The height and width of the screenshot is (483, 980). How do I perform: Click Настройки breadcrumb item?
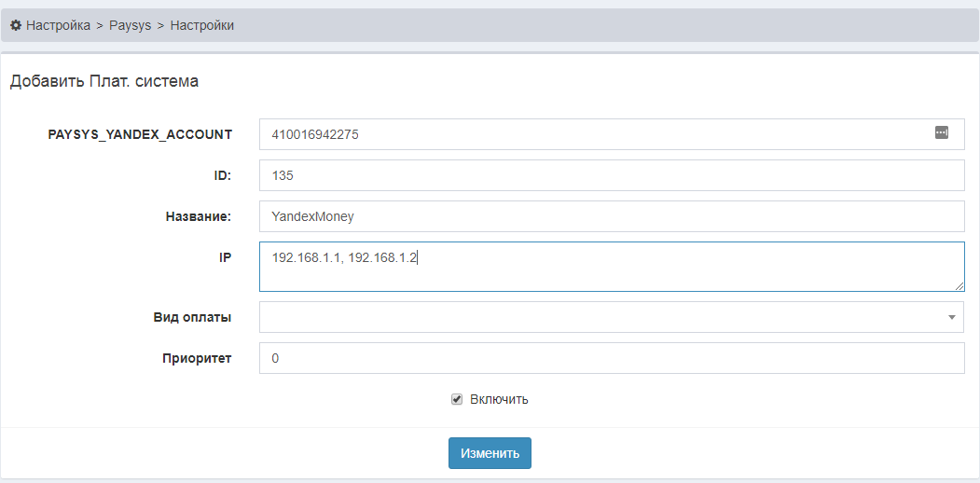click(x=202, y=25)
